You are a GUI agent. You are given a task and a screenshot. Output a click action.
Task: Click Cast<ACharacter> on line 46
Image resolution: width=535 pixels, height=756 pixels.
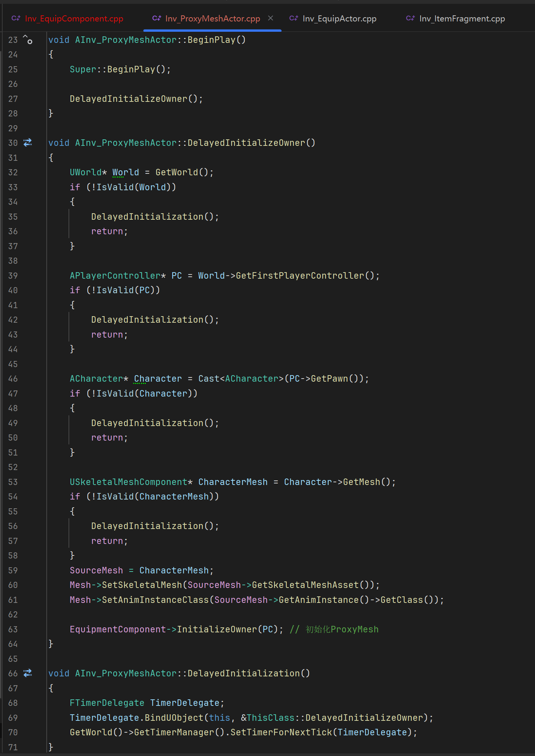point(241,379)
